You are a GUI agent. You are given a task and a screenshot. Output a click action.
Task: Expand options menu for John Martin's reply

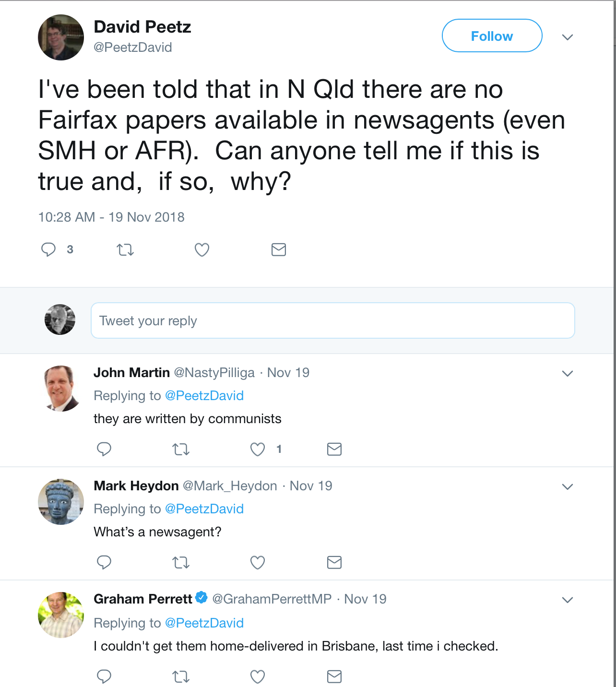pos(568,373)
